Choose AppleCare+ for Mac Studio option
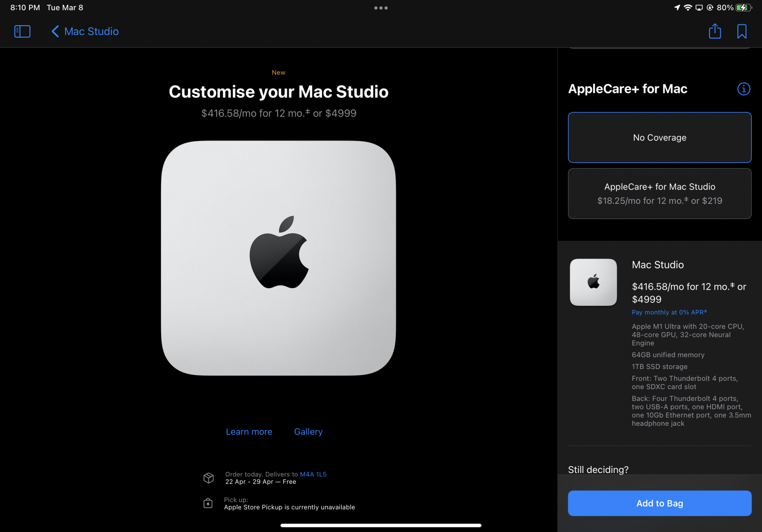Screen dimensions: 762x532 click(x=660, y=193)
